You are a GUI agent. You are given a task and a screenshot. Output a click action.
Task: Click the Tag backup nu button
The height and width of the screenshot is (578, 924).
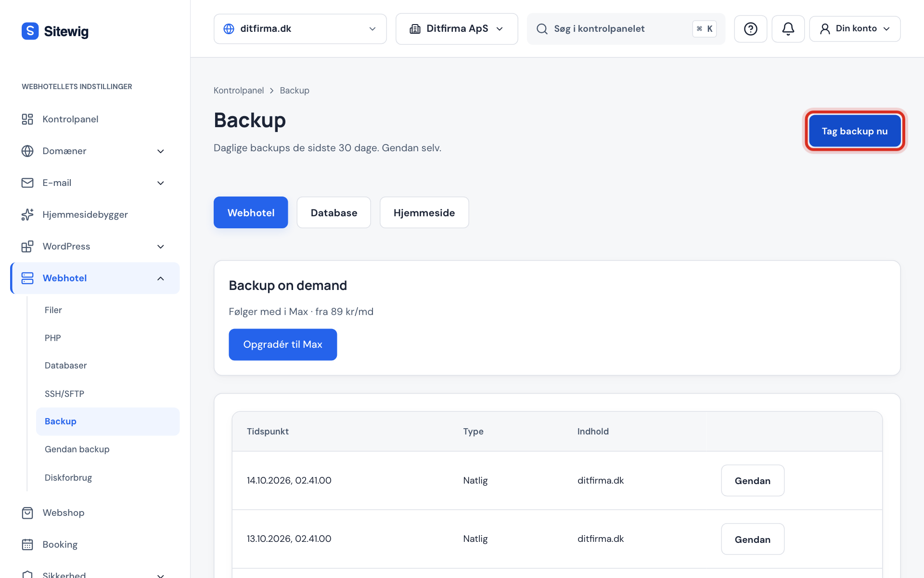pos(855,131)
